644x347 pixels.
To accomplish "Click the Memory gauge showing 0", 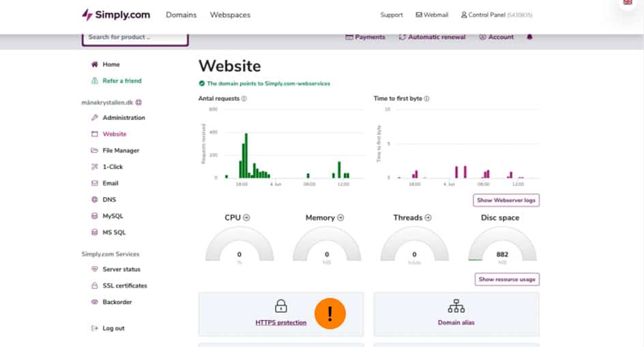I will tap(327, 245).
